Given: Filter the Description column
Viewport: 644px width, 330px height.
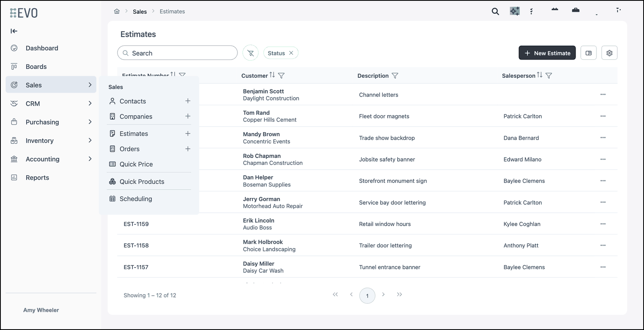Looking at the screenshot, I should [395, 75].
